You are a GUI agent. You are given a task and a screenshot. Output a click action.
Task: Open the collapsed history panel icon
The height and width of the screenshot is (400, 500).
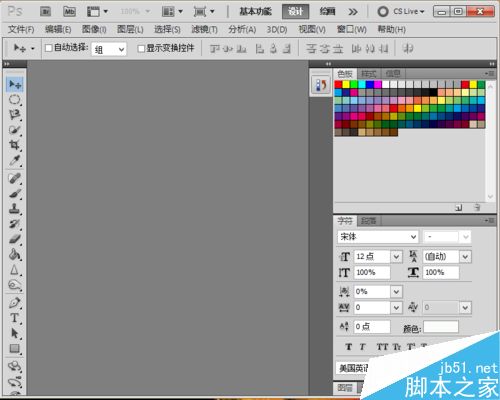pos(320,85)
